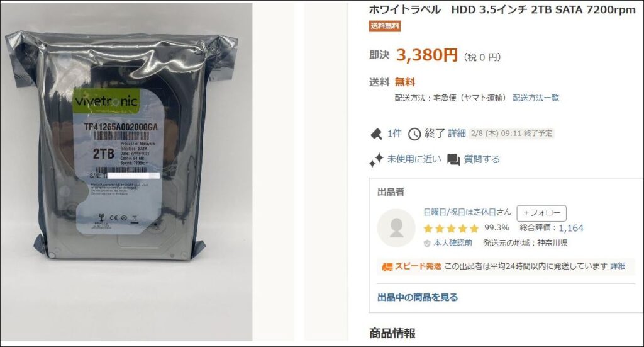This screenshot has height=347, width=644.
Task: Click the 未使用に近い condition link
Action: tap(414, 159)
